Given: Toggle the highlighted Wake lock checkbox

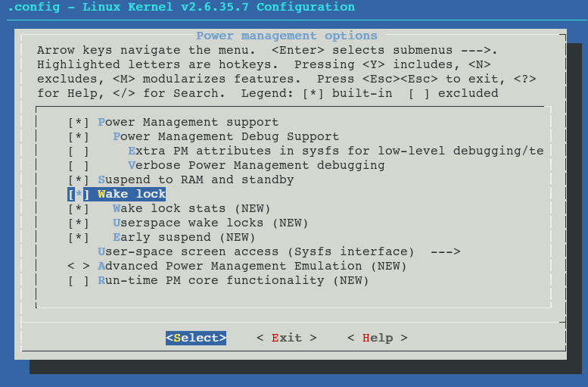Looking at the screenshot, I should tap(79, 195).
